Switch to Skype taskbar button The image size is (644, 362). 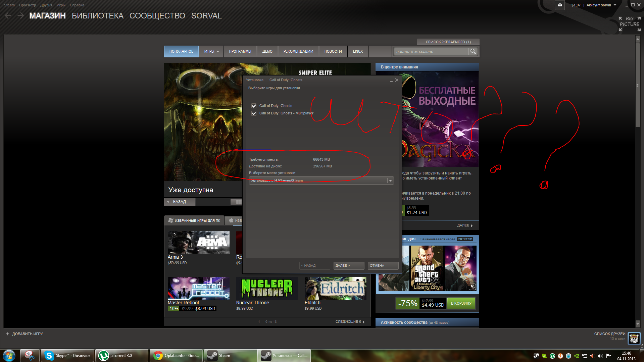(x=67, y=356)
